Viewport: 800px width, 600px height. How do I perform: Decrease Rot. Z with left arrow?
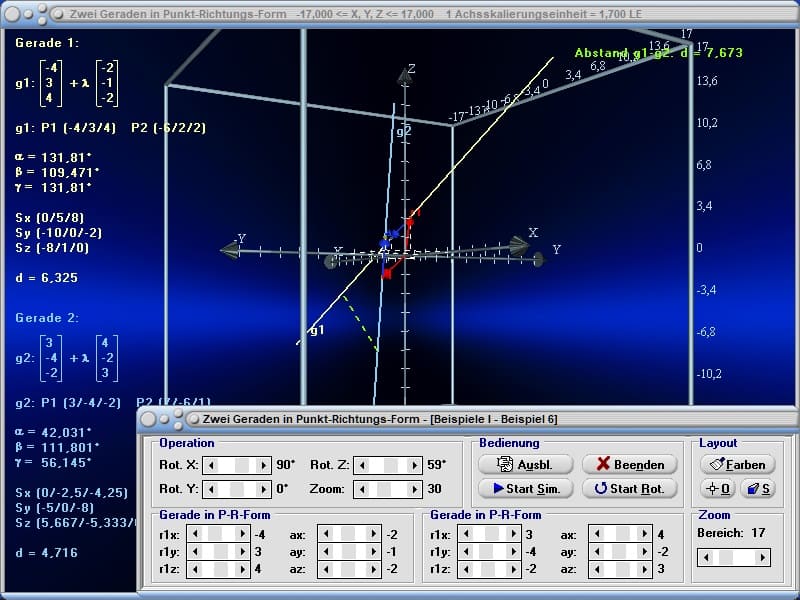(362, 465)
